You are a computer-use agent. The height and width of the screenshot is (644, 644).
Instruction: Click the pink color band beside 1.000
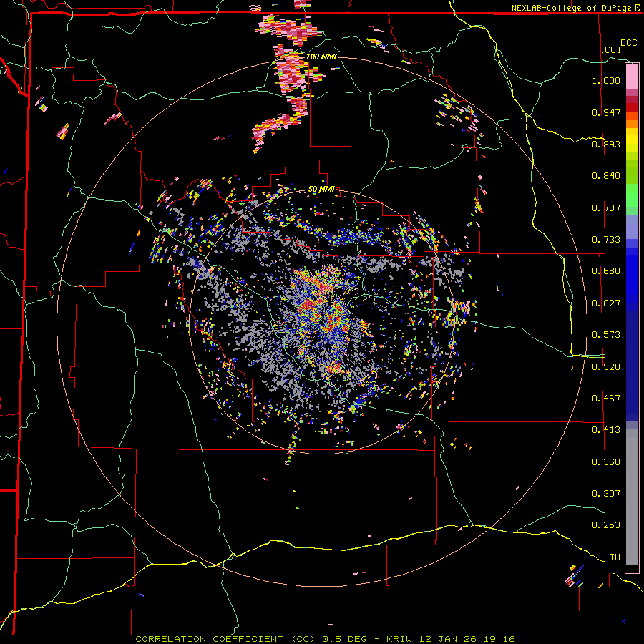[632, 77]
